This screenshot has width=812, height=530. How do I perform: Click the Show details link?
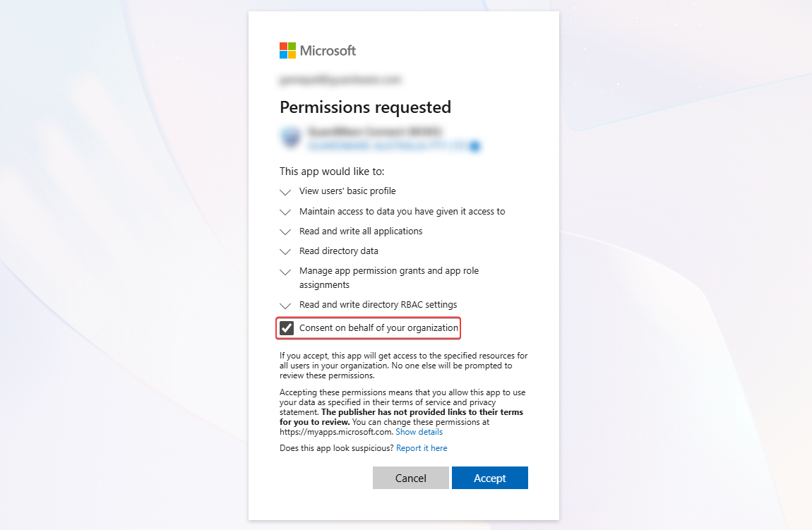[x=419, y=432]
